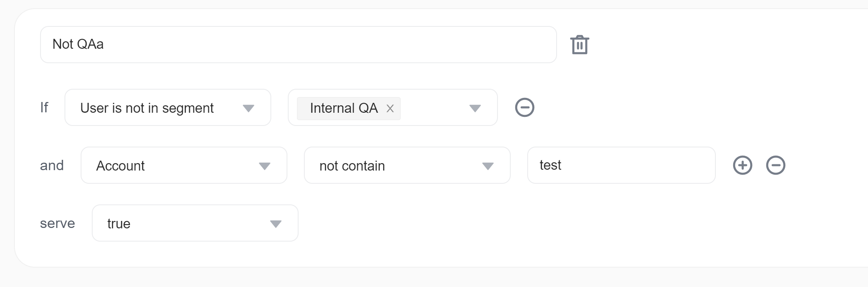Focus the value field containing test
868x287 pixels.
[620, 165]
